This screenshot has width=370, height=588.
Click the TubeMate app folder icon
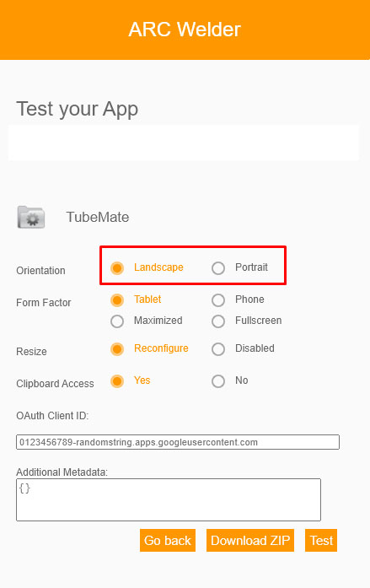tap(31, 217)
